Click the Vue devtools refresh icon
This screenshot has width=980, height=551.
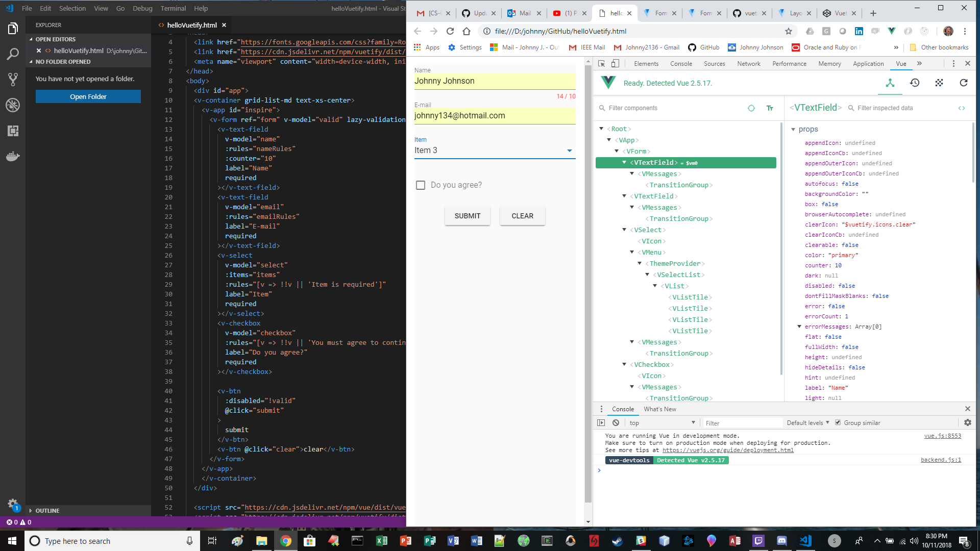tap(964, 83)
